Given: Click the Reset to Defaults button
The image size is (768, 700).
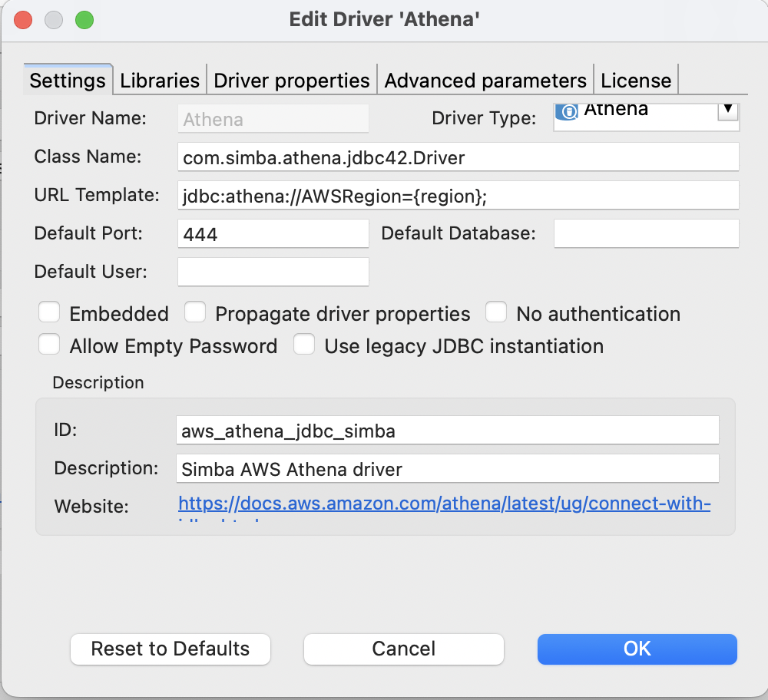Looking at the screenshot, I should click(x=170, y=649).
